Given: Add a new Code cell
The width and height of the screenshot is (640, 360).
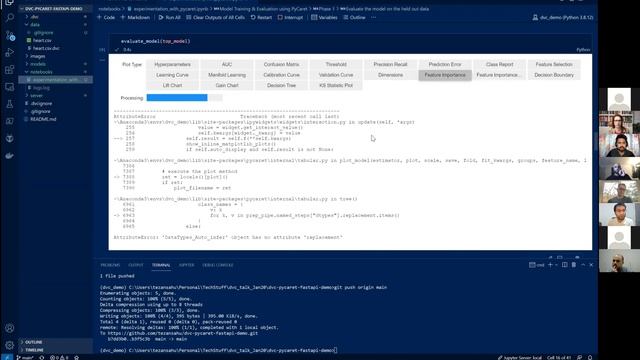Looking at the screenshot, I should tap(106, 18).
